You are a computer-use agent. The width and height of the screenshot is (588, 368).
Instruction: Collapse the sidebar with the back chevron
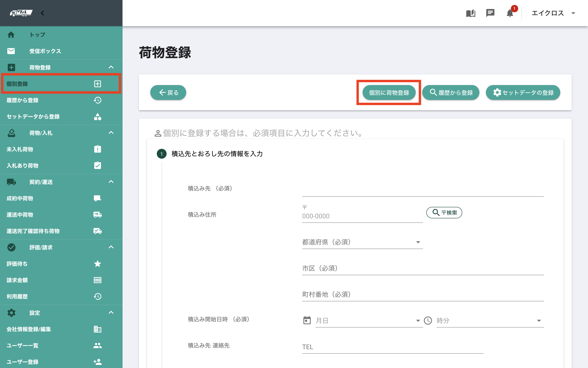coord(42,13)
